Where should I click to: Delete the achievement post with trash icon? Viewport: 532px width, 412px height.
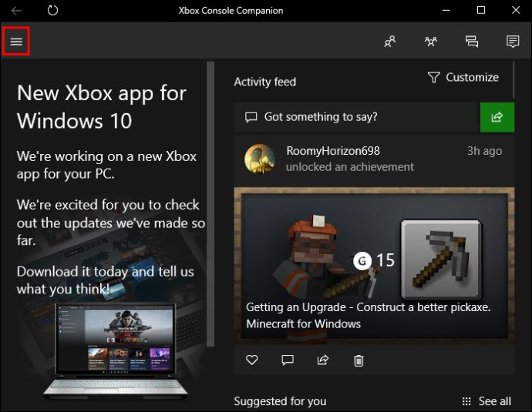(x=359, y=360)
